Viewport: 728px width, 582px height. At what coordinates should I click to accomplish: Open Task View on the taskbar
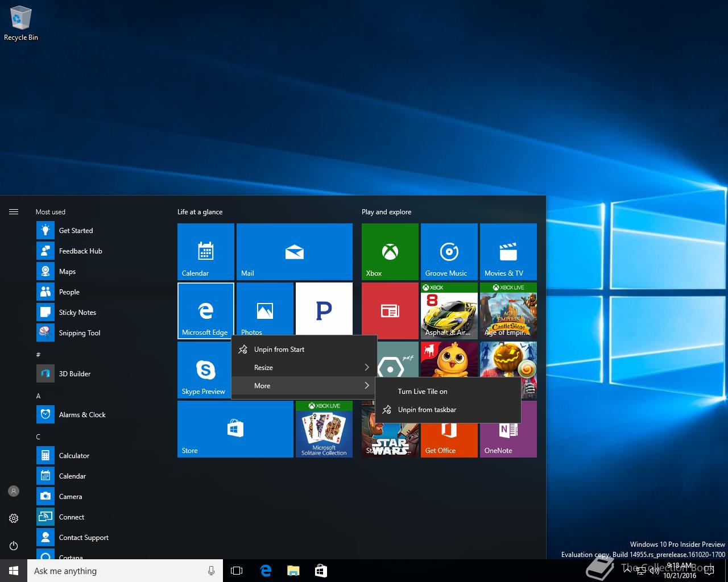(x=237, y=571)
